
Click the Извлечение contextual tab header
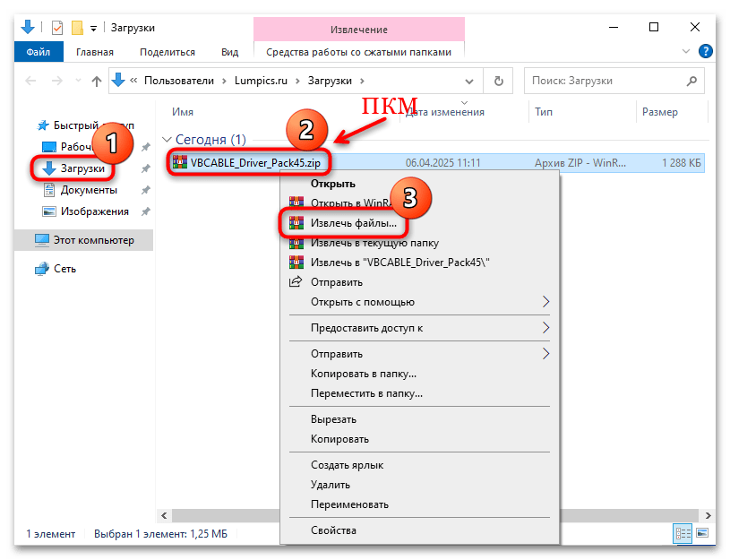(359, 30)
